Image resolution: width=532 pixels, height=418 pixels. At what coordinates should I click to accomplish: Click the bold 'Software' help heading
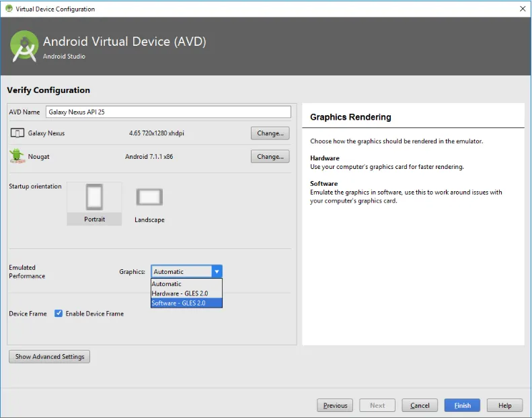324,183
